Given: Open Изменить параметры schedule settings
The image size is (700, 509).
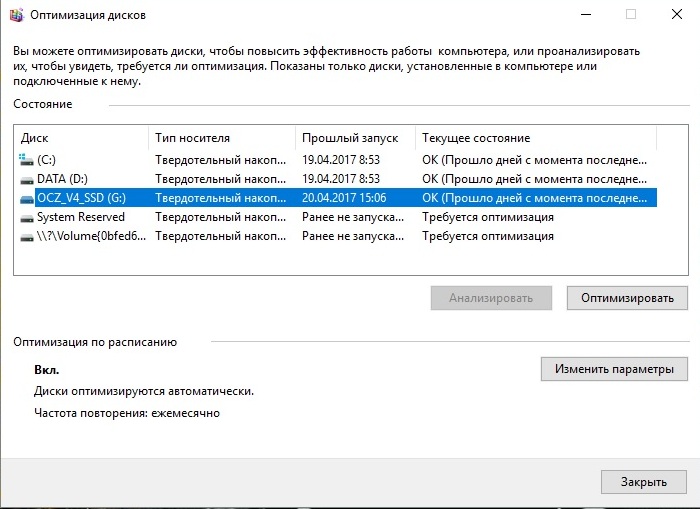Looking at the screenshot, I should tap(614, 369).
